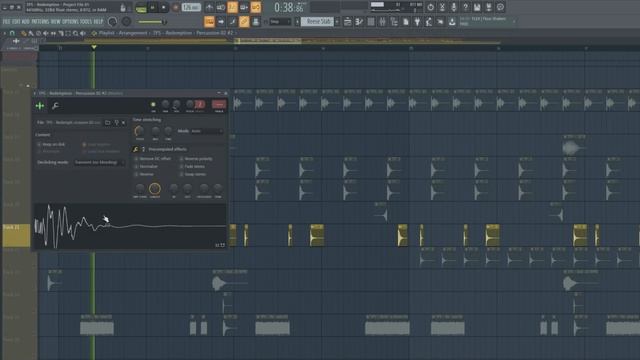Viewport: 640px width, 360px height.
Task: Open the PATTERNS menu
Action: click(x=40, y=21)
